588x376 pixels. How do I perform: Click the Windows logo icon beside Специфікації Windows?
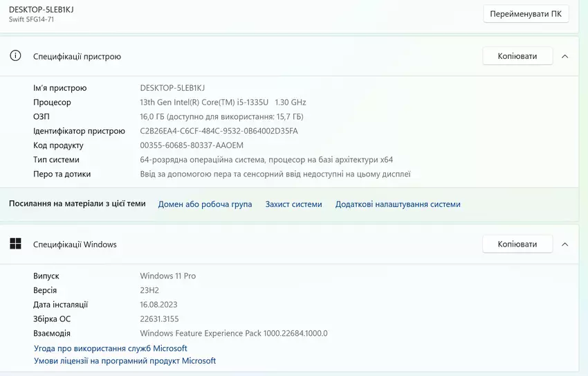pyautogui.click(x=15, y=244)
